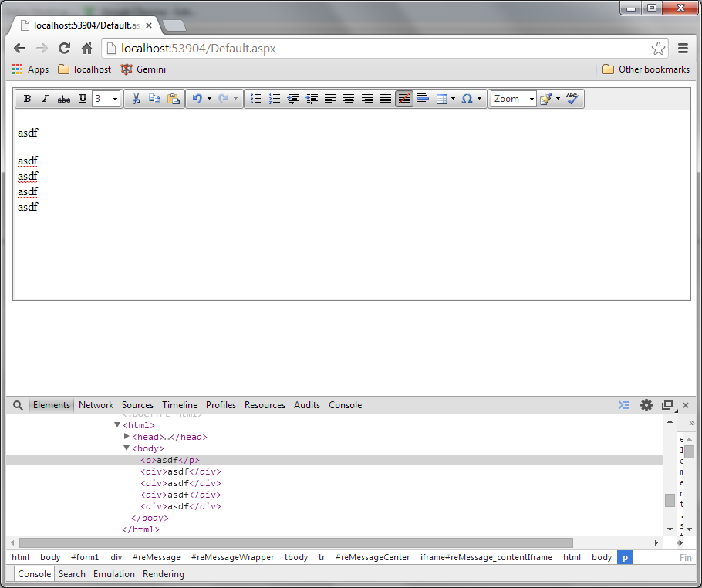The image size is (702, 588).
Task: Open DevTools settings gear
Action: click(646, 405)
